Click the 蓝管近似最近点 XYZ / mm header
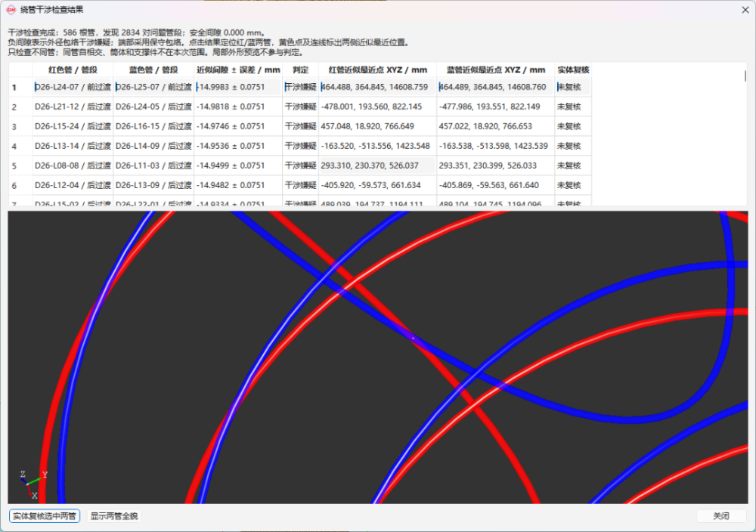This screenshot has height=532, width=756. (x=496, y=70)
